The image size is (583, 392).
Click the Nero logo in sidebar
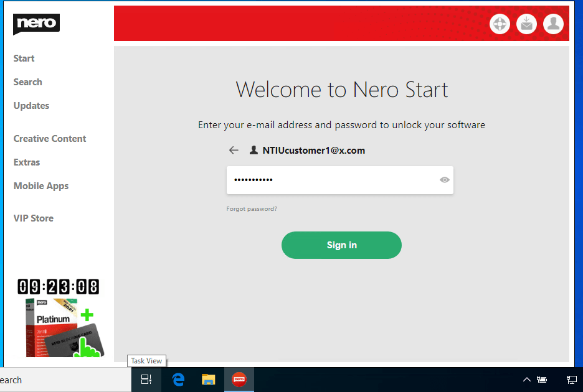point(36,24)
